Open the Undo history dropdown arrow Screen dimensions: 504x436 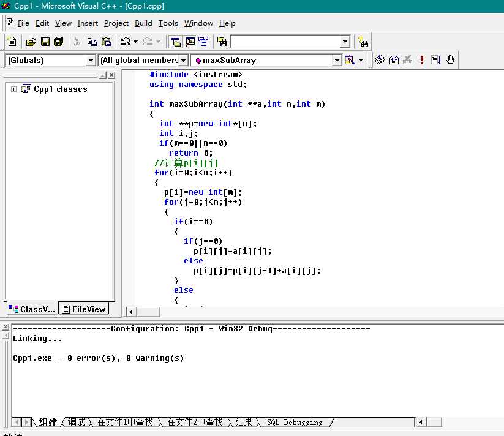pos(135,42)
